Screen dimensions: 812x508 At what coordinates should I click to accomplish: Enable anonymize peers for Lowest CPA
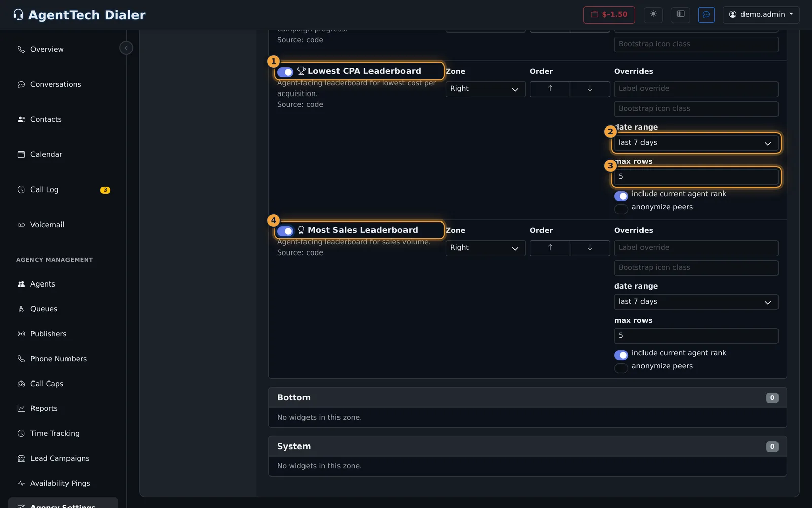point(621,209)
